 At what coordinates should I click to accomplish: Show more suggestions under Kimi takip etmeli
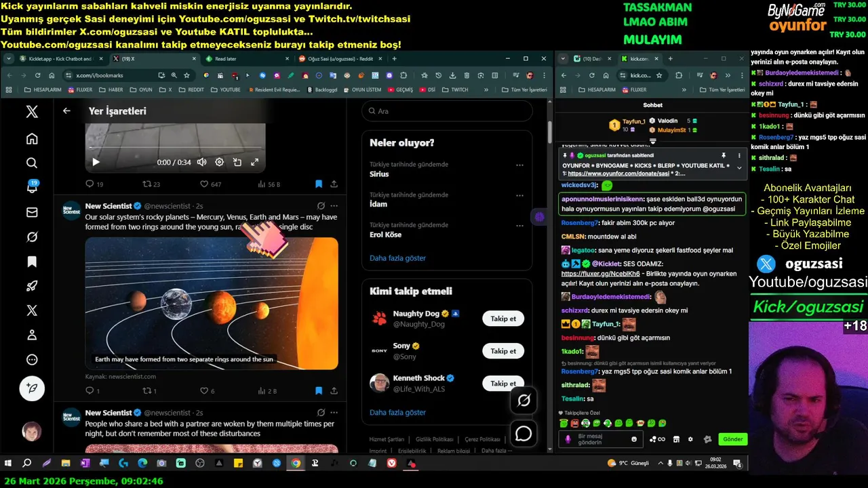[397, 412]
